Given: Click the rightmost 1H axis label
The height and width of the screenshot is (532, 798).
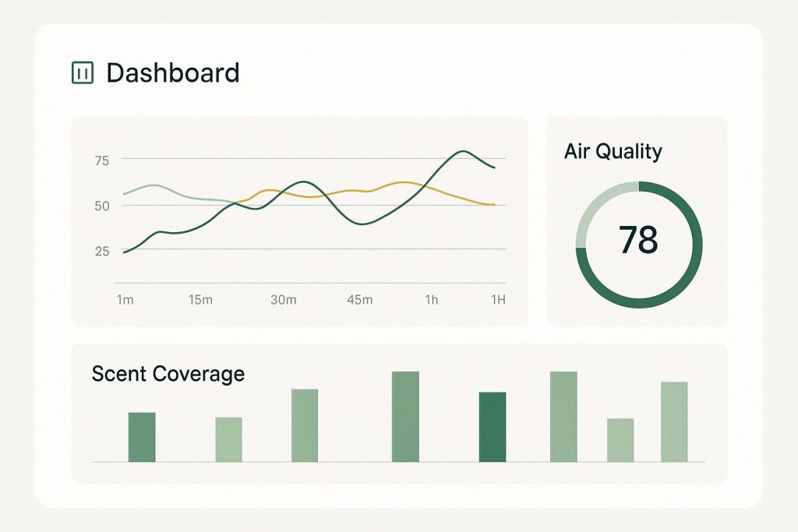Looking at the screenshot, I should pyautogui.click(x=496, y=300).
